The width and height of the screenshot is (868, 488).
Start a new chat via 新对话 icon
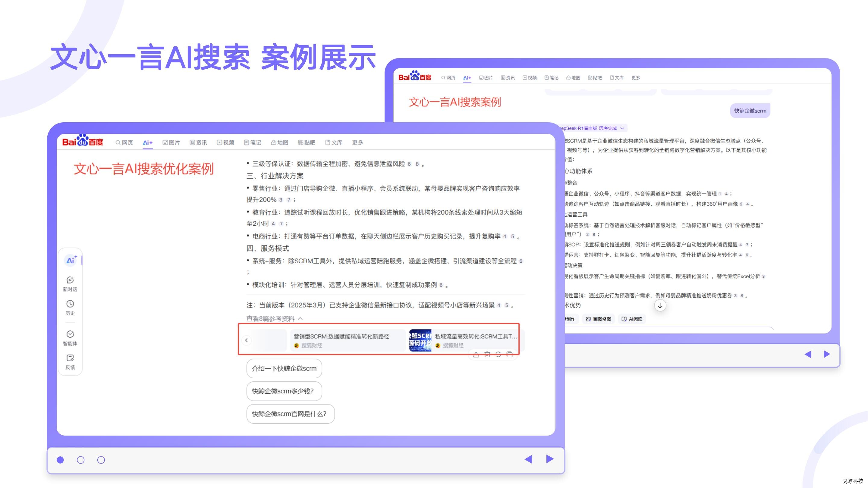(70, 284)
